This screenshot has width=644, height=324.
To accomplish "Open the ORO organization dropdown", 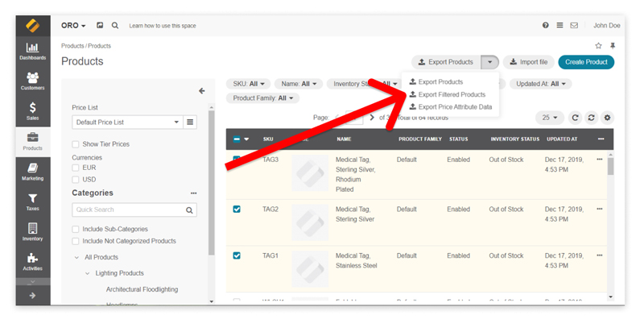I will point(73,26).
